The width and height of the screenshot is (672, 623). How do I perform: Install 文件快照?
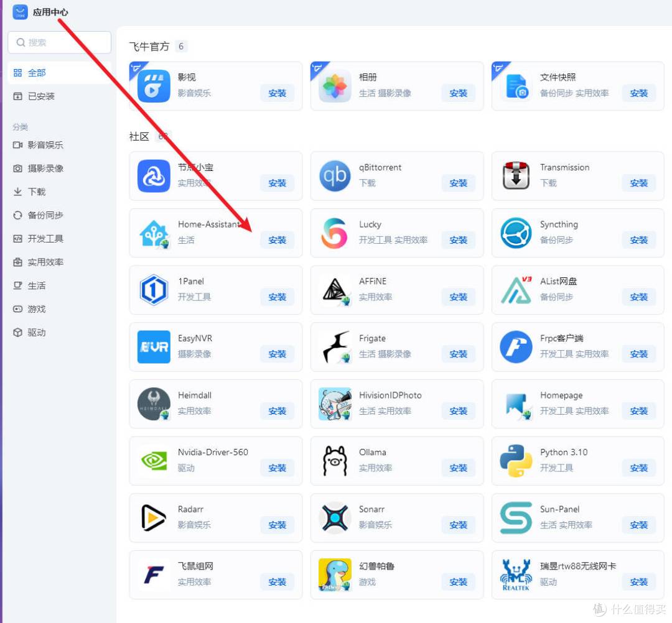638,93
